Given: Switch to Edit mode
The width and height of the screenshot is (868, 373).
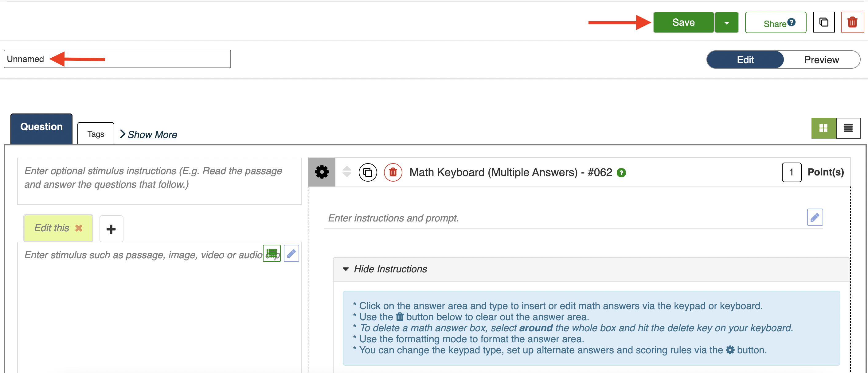Looking at the screenshot, I should [x=745, y=60].
